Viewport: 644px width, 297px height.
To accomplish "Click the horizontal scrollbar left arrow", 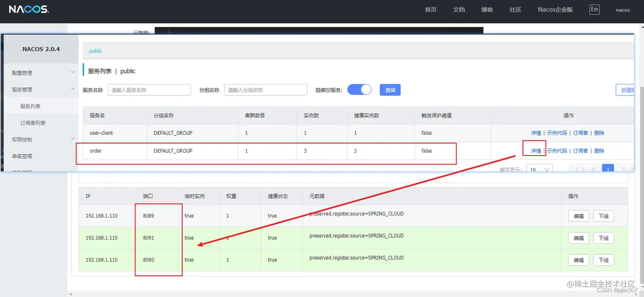I will (x=70, y=294).
